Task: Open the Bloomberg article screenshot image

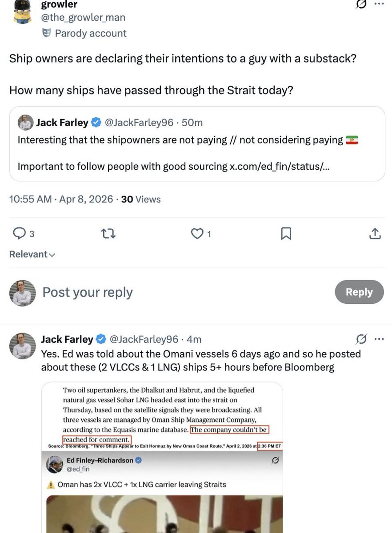Action: (162, 415)
